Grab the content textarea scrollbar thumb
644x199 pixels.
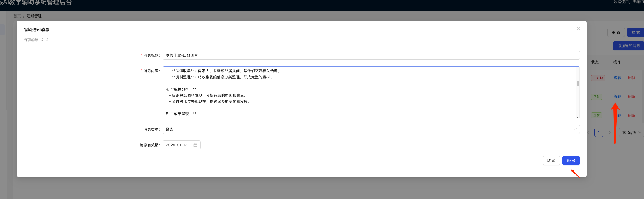[578, 84]
